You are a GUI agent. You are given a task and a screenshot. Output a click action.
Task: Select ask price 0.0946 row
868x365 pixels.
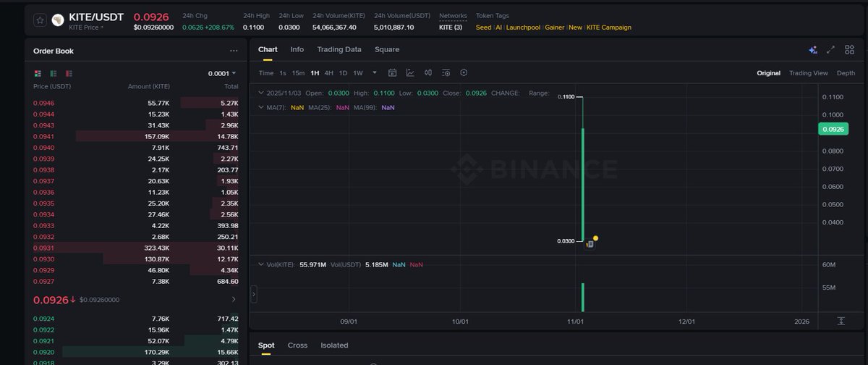point(136,103)
